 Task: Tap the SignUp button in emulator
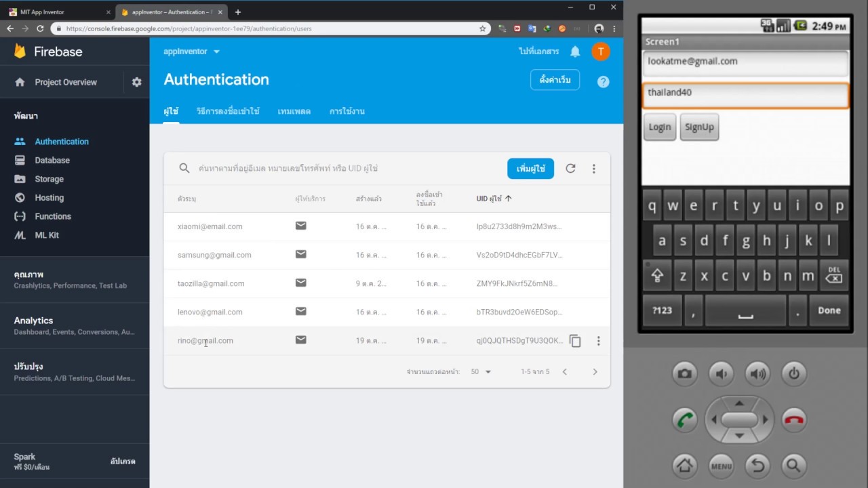699,127
